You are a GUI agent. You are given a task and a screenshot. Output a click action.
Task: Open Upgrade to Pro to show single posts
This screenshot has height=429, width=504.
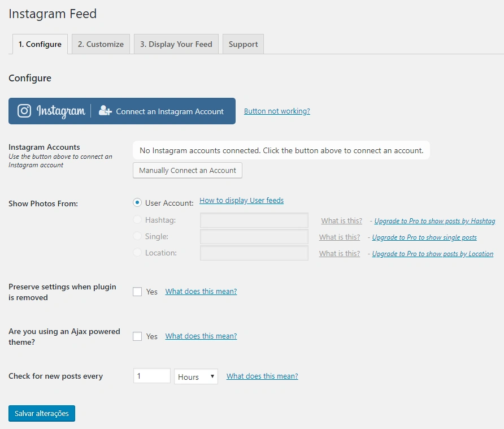[x=424, y=237]
